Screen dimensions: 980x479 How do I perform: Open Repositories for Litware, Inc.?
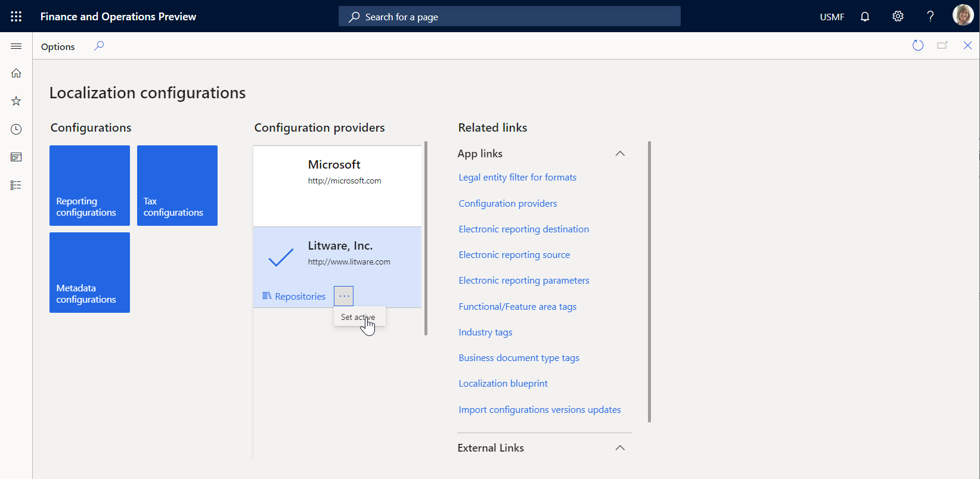click(294, 296)
